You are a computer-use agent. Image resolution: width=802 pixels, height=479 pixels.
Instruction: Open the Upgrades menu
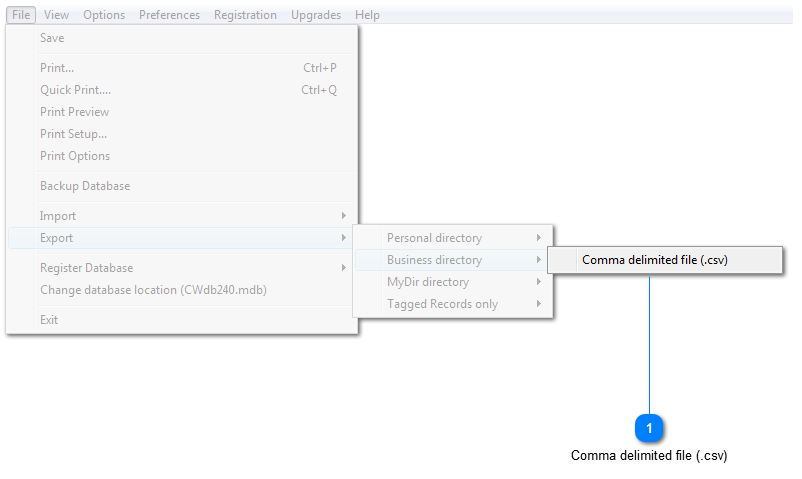[x=316, y=15]
